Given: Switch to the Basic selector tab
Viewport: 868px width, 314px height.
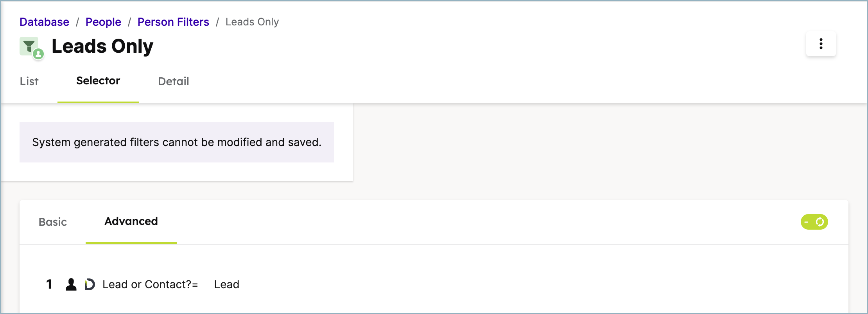Looking at the screenshot, I should click(53, 222).
